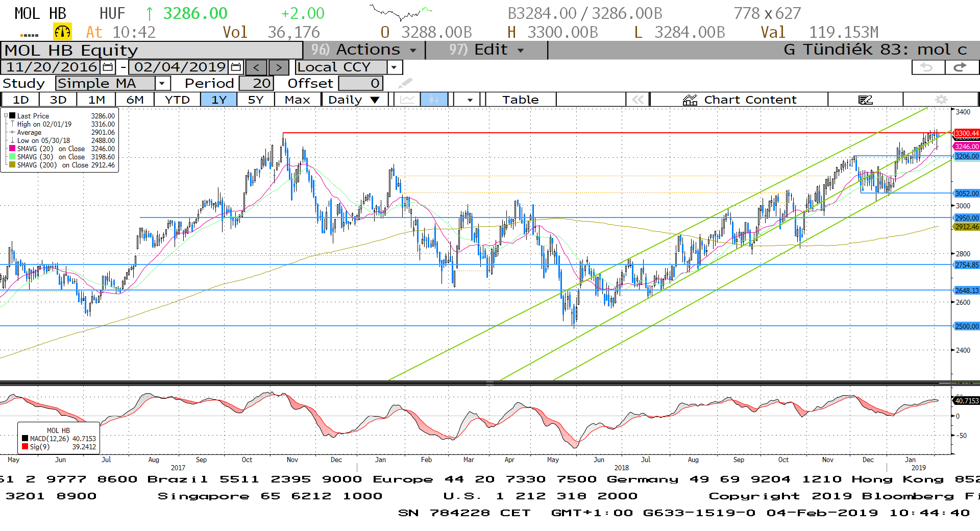Click the green SMAVG (30) color swatch
The image size is (980, 531).
coord(12,157)
